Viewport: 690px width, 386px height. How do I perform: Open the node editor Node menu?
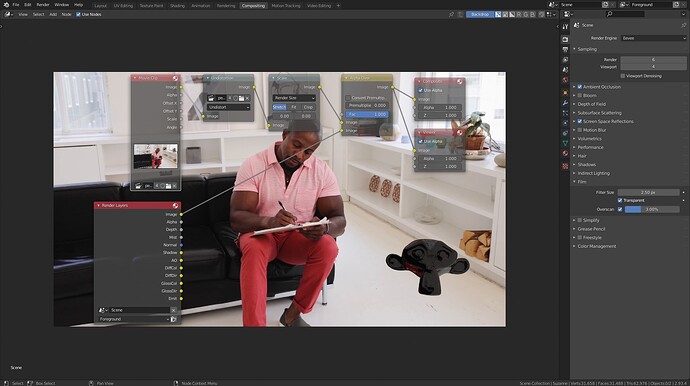(x=66, y=15)
